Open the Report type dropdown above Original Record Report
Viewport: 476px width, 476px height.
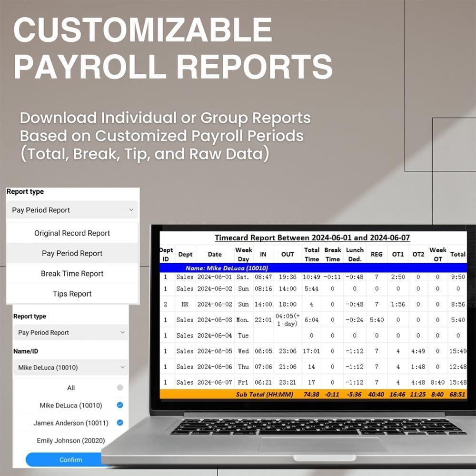72,210
